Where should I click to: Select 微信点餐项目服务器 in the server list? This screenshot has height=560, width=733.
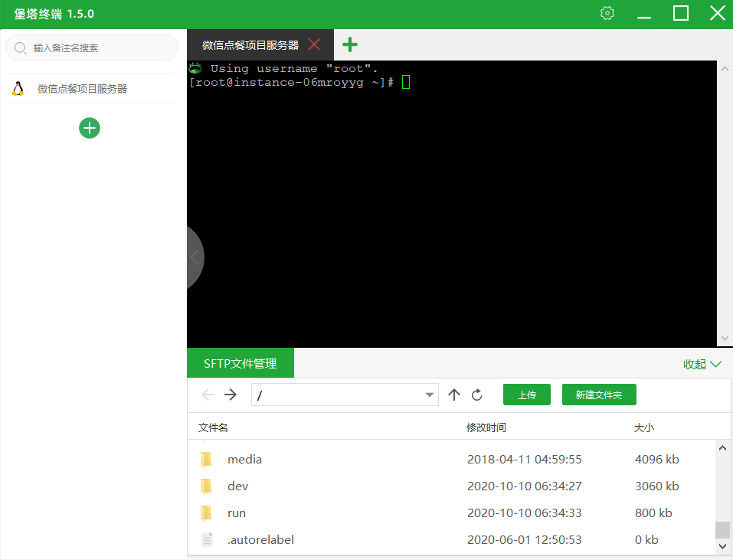pos(91,88)
